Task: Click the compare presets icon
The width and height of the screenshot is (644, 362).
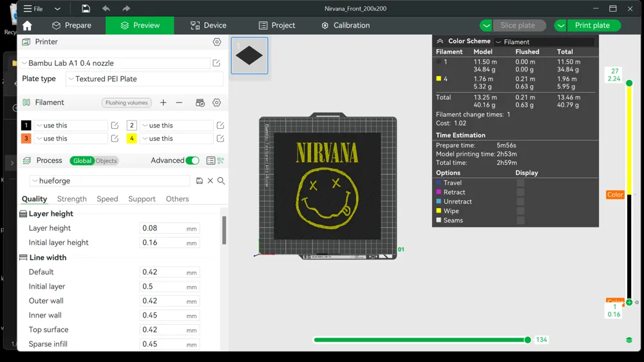Action: coord(220,160)
